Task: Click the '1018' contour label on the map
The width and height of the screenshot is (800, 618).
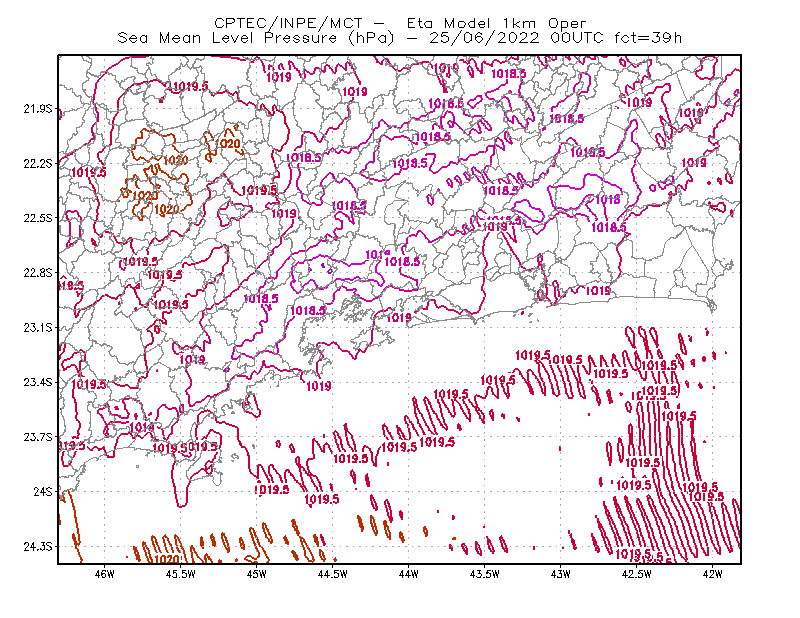Action: click(x=608, y=200)
